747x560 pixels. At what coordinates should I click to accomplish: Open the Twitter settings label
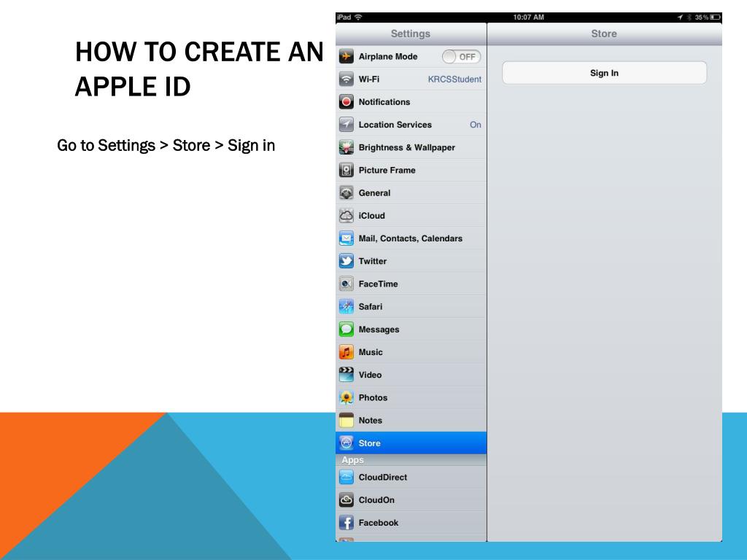[373, 261]
